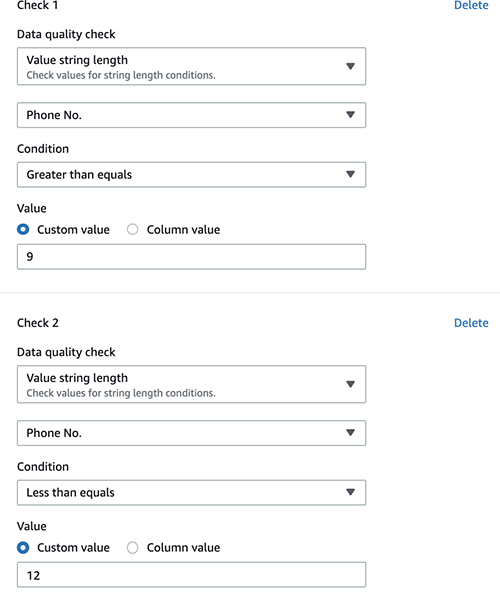Click arrow icon beside 'Less than equals'
The width and height of the screenshot is (500, 610).
tap(351, 492)
